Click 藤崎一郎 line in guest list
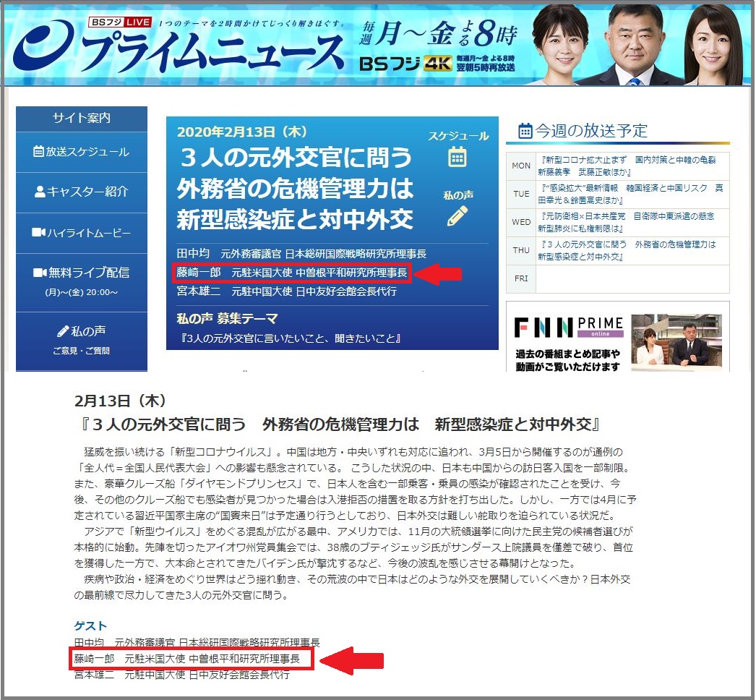 187,659
